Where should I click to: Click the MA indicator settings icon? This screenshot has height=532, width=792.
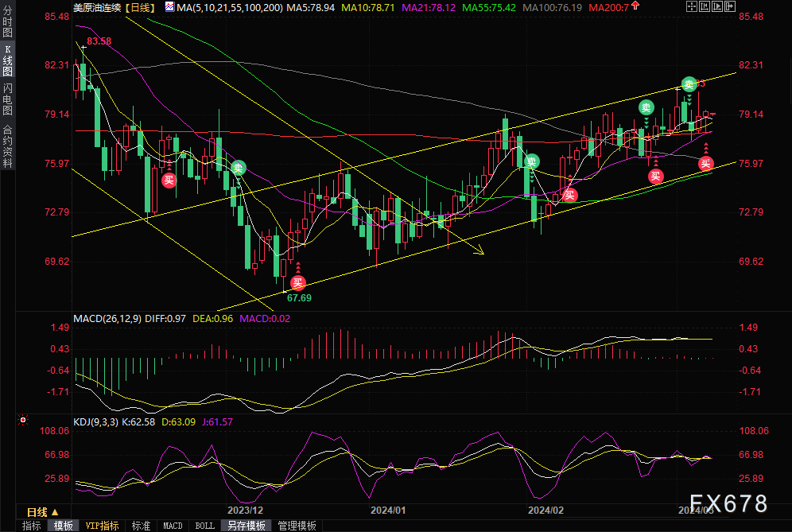[x=169, y=7]
